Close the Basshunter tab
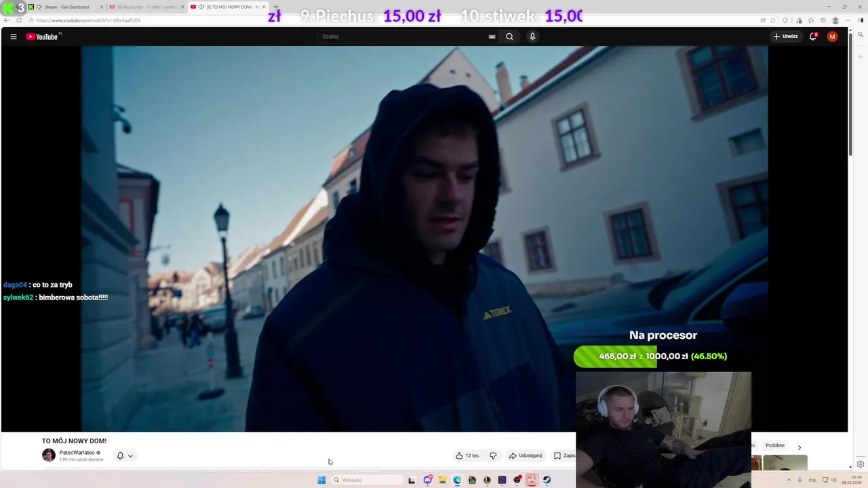Screen dimensions: 868x488 pyautogui.click(x=182, y=7)
